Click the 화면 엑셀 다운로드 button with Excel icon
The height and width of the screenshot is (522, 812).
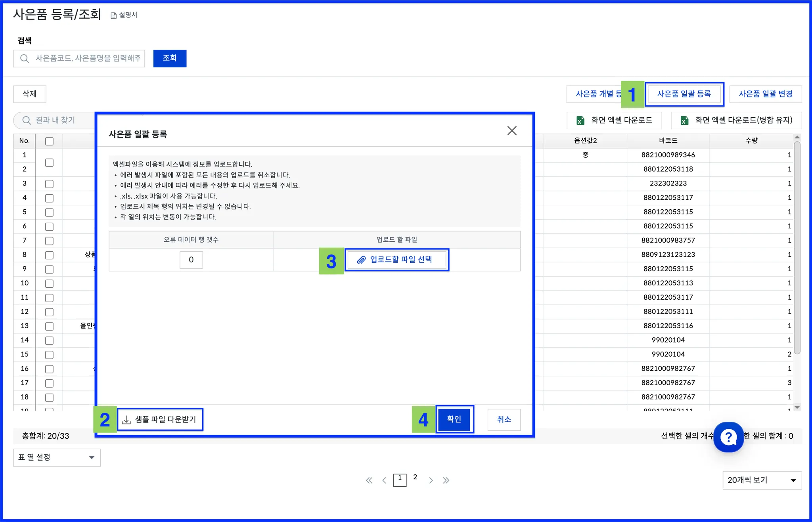tap(614, 120)
